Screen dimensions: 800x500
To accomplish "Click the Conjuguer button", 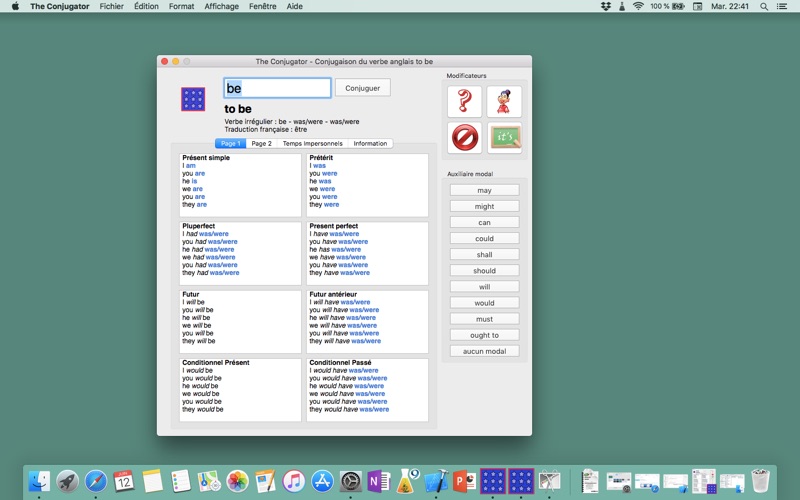I will pyautogui.click(x=363, y=88).
